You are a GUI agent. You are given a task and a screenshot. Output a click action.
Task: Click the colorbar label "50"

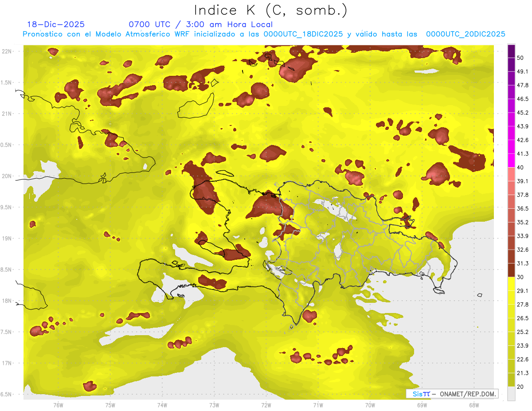coord(520,58)
